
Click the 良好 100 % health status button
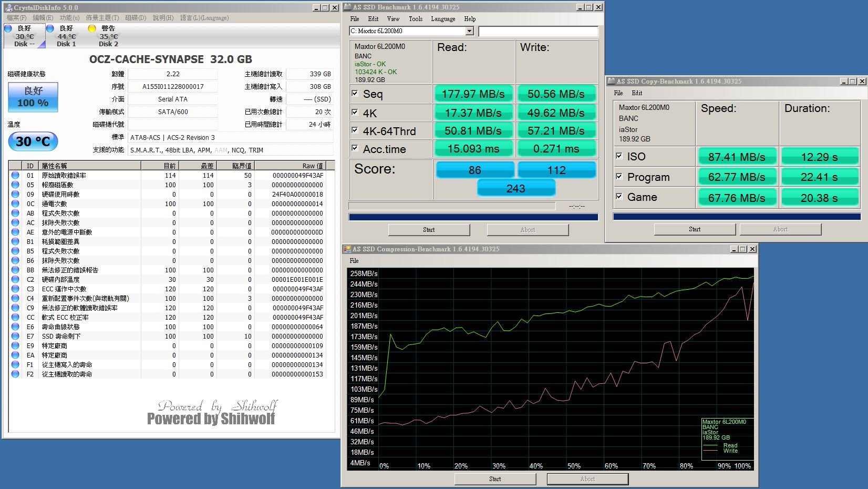[33, 97]
